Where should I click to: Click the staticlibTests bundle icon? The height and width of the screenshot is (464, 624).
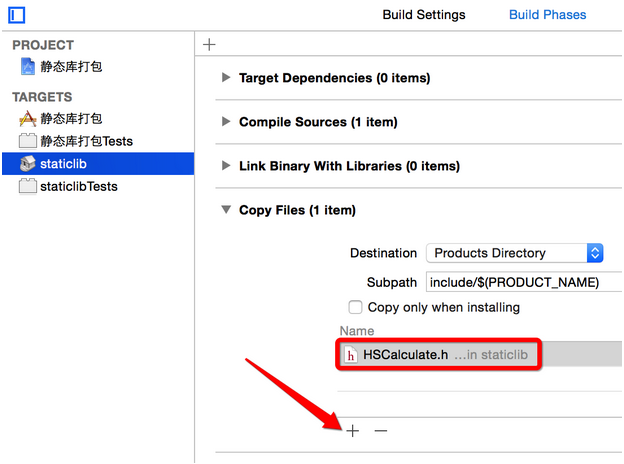27,186
